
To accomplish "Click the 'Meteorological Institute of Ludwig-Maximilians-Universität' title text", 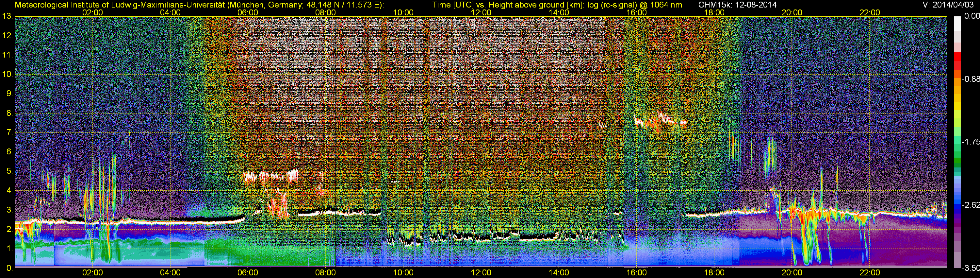I will [x=121, y=5].
